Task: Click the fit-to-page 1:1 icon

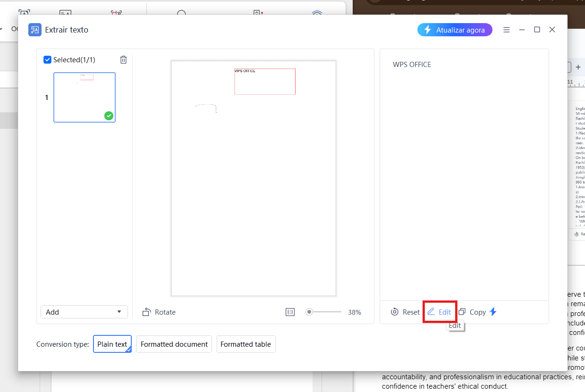Action: (290, 312)
